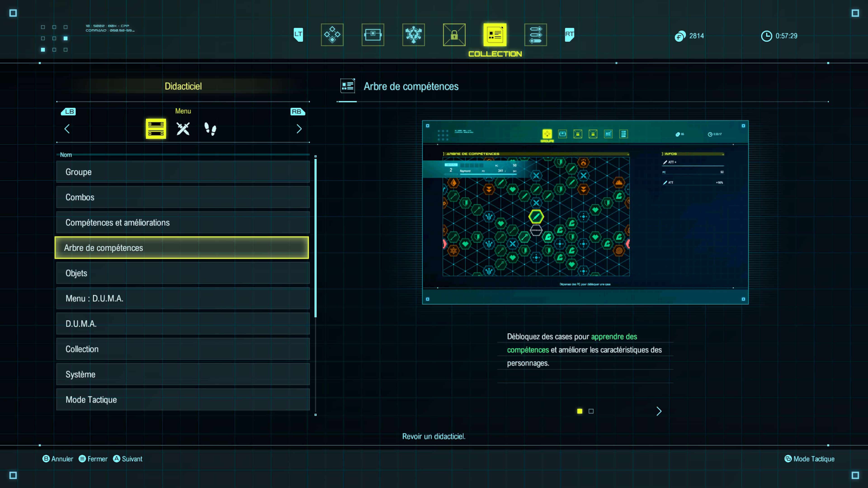Open the Mode Tactique tutorial entry
Viewport: 868px width, 488px height.
(183, 399)
